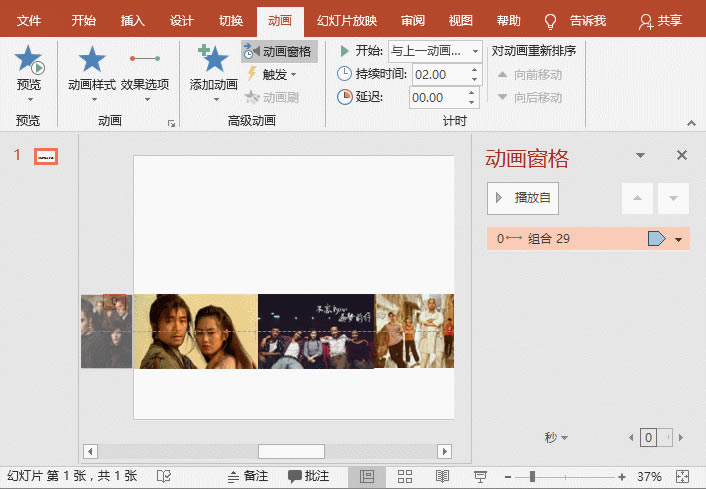Switch to Reading view in status bar
Viewport: 706px width, 489px height.
[442, 476]
